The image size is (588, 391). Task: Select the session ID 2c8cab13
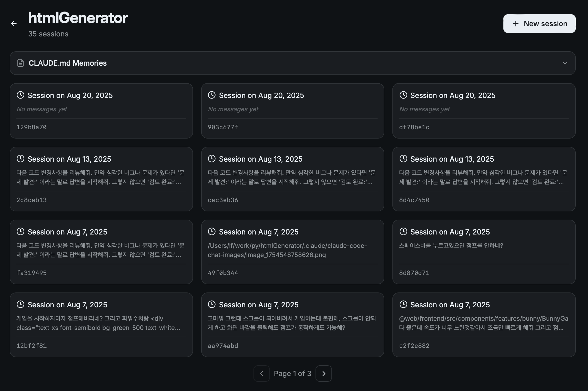(32, 200)
